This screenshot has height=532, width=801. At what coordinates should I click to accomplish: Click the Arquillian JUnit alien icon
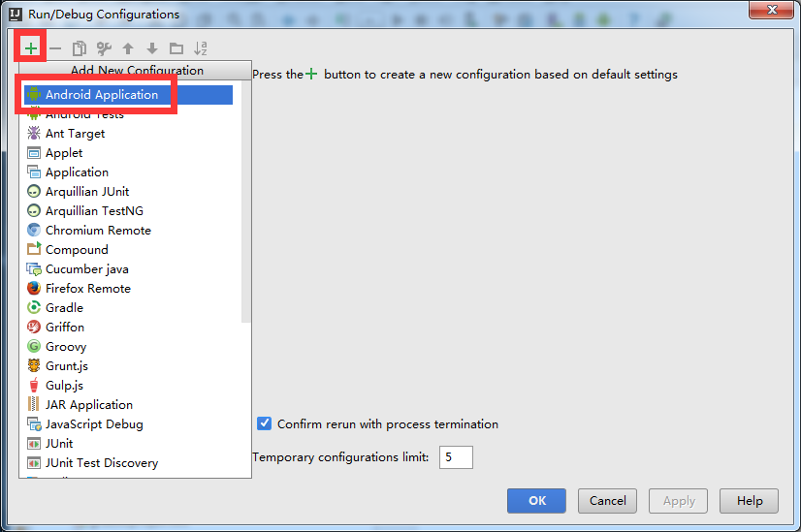[34, 192]
